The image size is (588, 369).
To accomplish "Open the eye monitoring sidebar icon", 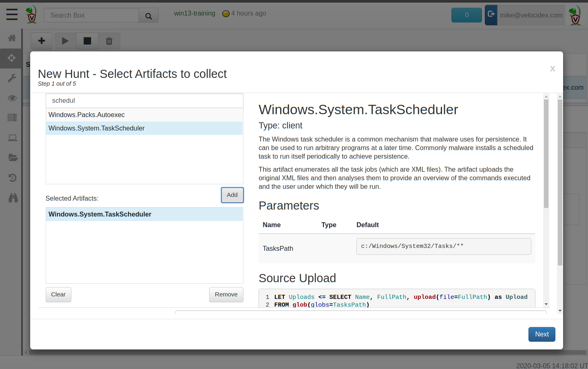I will pos(12,98).
